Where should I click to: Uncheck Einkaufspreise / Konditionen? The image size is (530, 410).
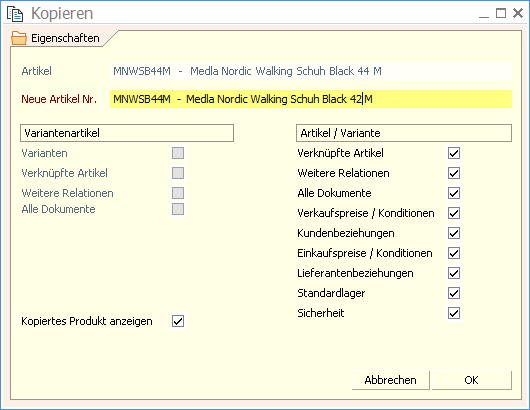click(454, 253)
